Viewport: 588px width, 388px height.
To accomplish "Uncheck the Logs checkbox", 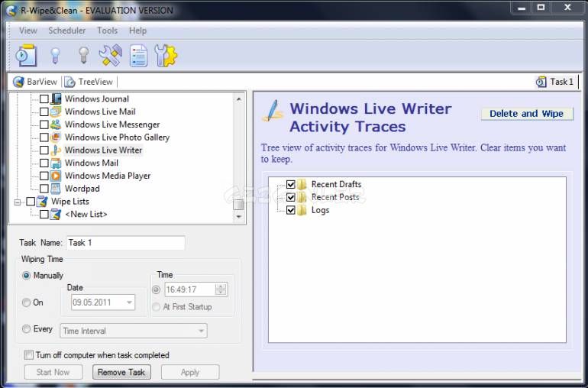I will 291,210.
